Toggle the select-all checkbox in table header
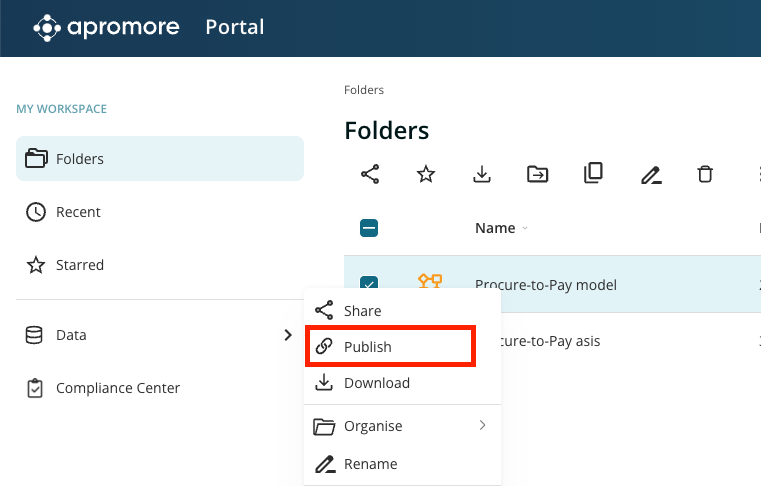Viewport: 761px width, 486px height. [368, 228]
